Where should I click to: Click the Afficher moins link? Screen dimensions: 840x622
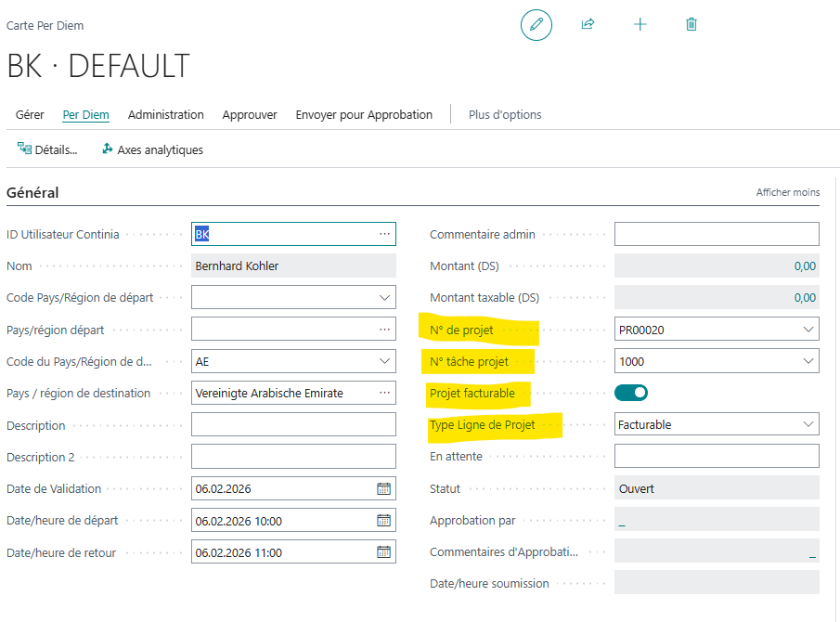788,192
